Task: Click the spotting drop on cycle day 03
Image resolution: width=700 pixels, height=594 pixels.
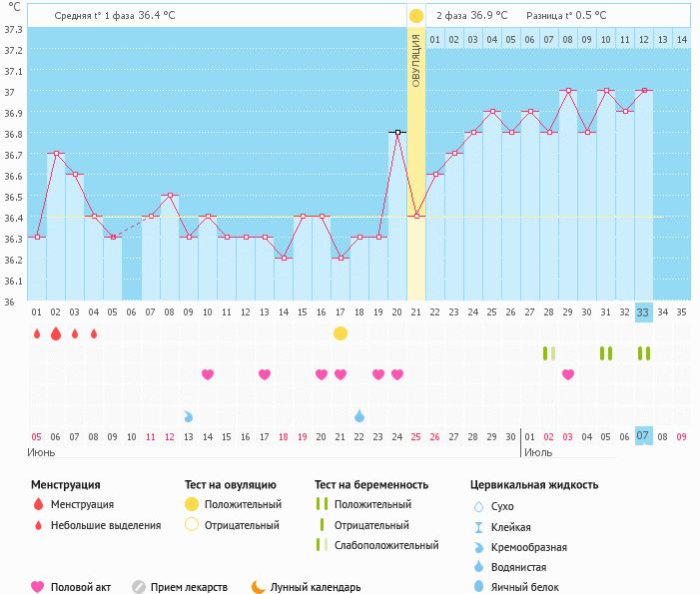Action: point(75,333)
